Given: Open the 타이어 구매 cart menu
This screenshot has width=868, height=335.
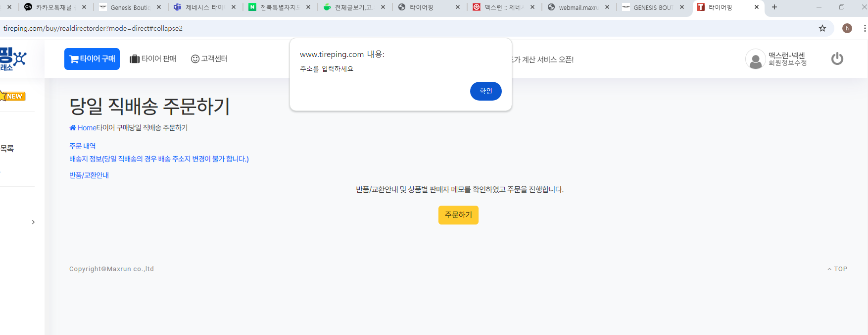Looking at the screenshot, I should coord(92,59).
